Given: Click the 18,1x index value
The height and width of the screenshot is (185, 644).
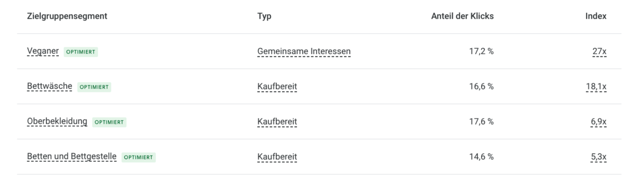Looking at the screenshot, I should [x=596, y=87].
